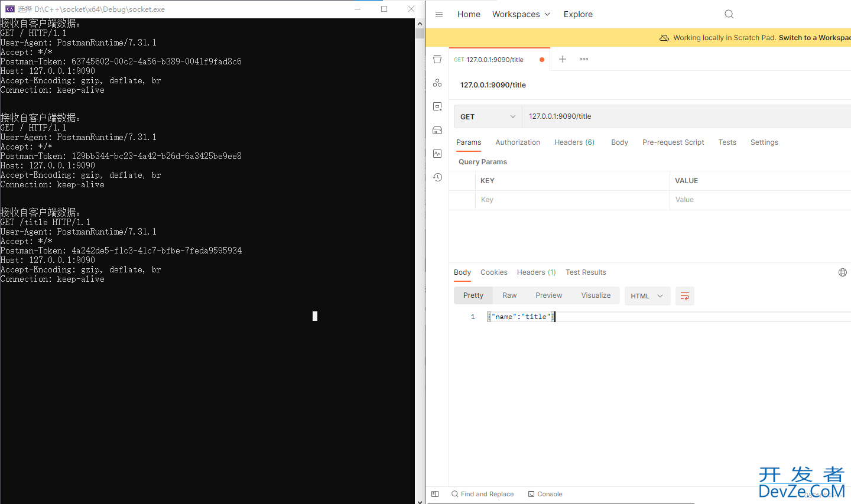The height and width of the screenshot is (504, 851).
Task: Expand the Workspaces dropdown menu
Action: click(x=521, y=14)
